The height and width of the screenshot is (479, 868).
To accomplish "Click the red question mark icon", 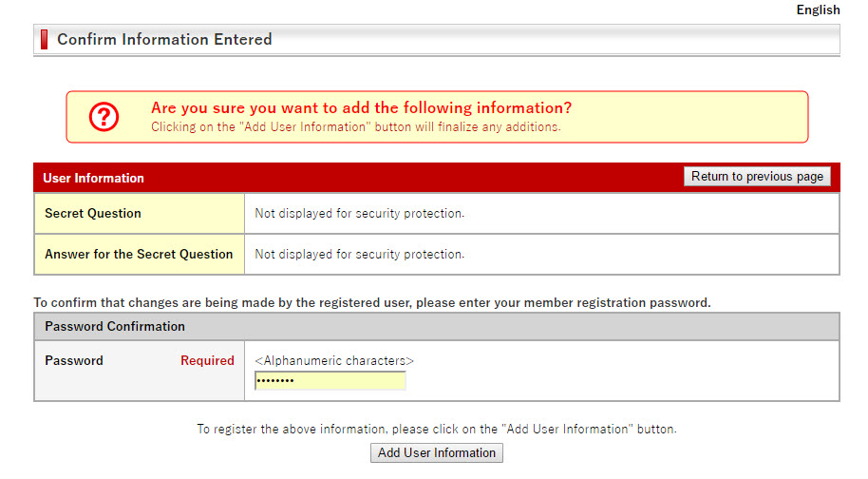I will tap(104, 117).
